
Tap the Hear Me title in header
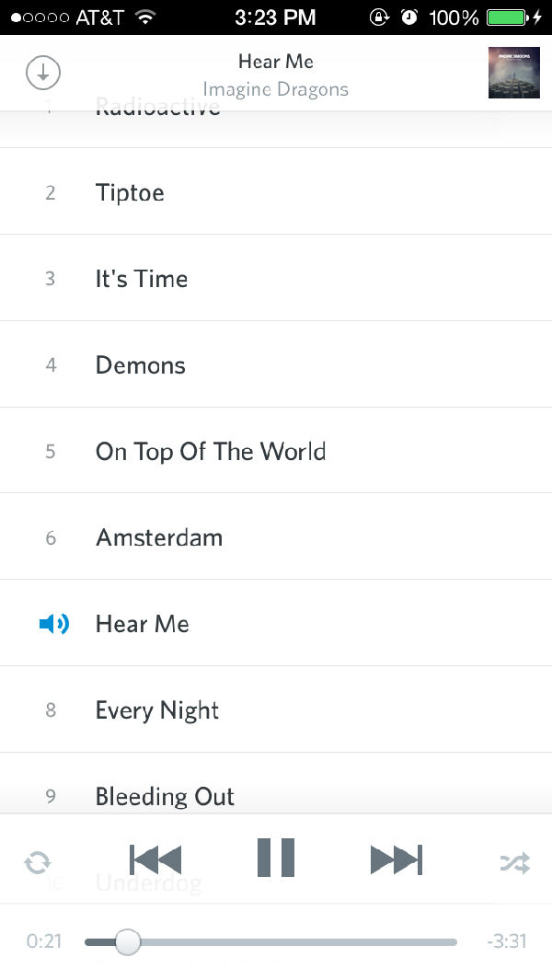click(x=276, y=62)
